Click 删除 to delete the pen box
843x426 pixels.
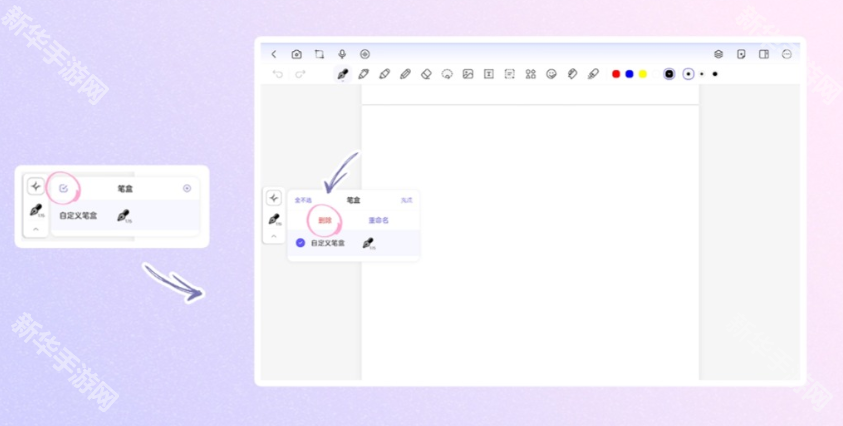click(324, 221)
